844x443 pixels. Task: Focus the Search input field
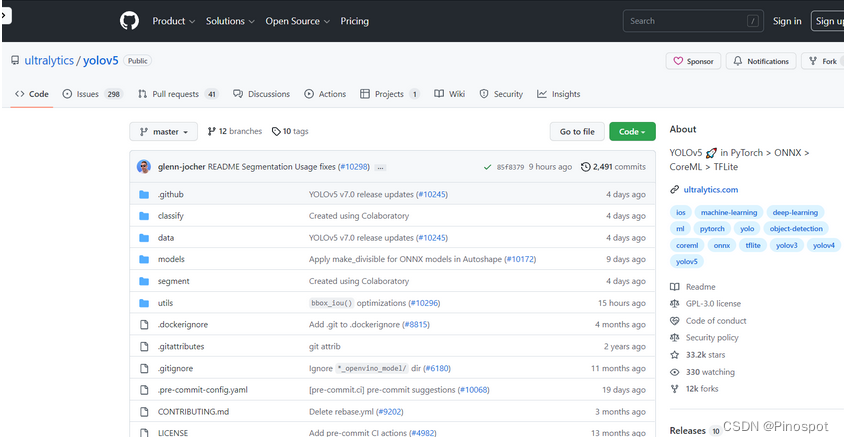(693, 21)
